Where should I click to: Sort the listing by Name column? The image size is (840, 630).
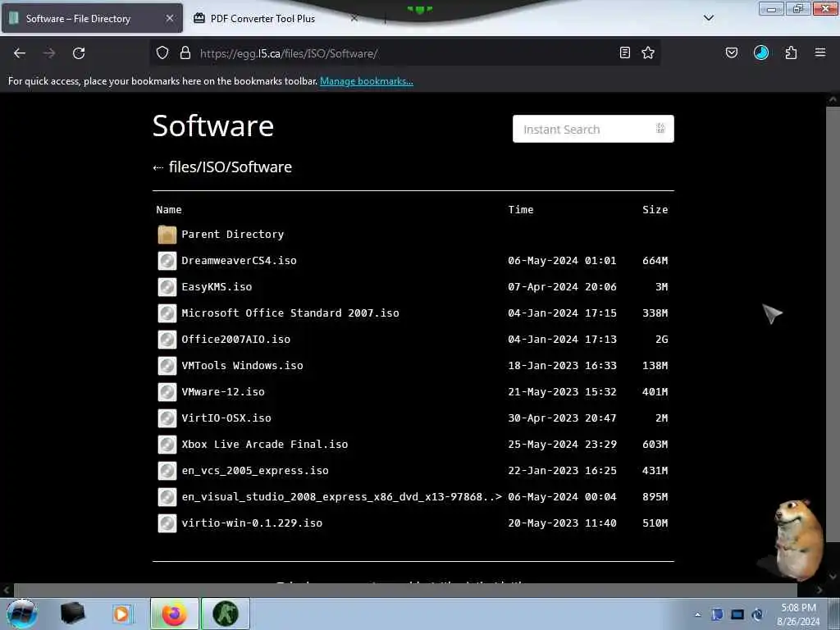point(169,209)
